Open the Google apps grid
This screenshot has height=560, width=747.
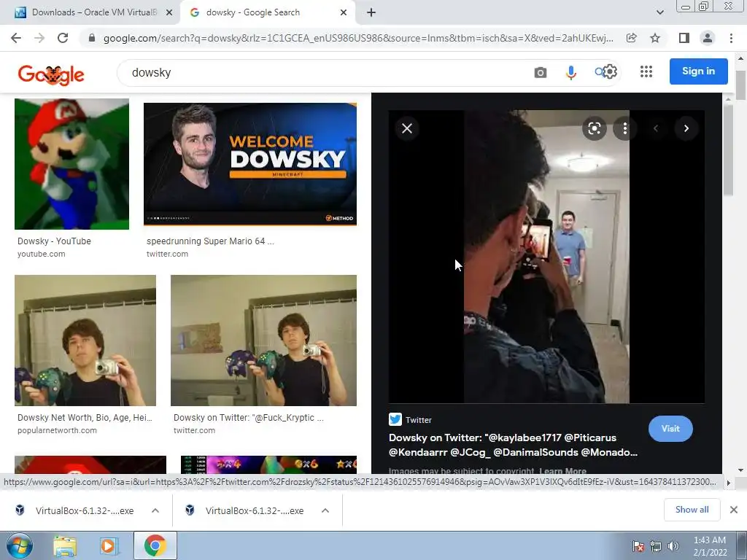[x=646, y=71]
